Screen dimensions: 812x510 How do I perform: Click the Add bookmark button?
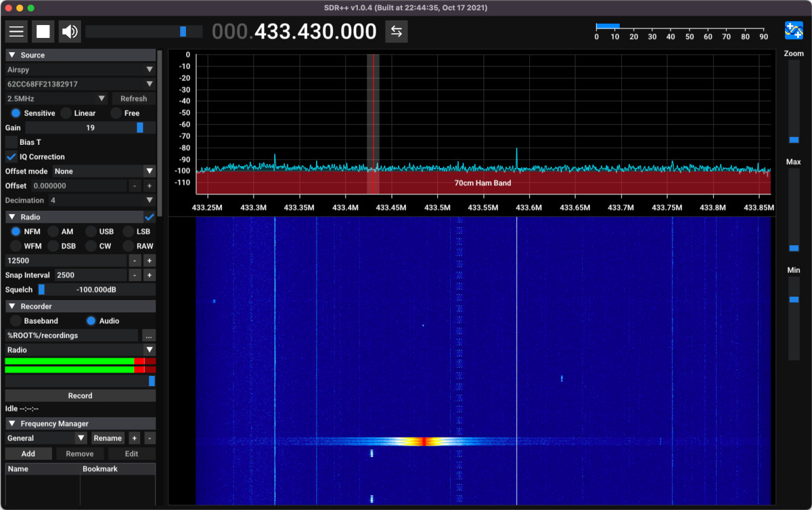click(28, 454)
